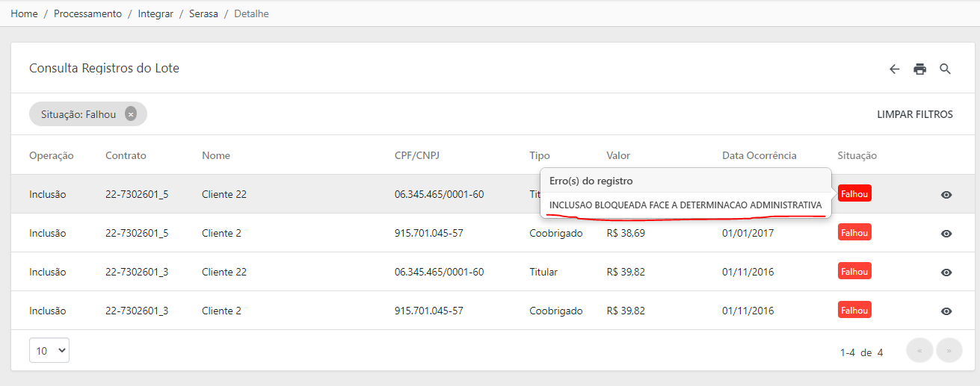This screenshot has height=386, width=980.
Task: Open Processamento breadcrumb link
Action: tap(87, 13)
